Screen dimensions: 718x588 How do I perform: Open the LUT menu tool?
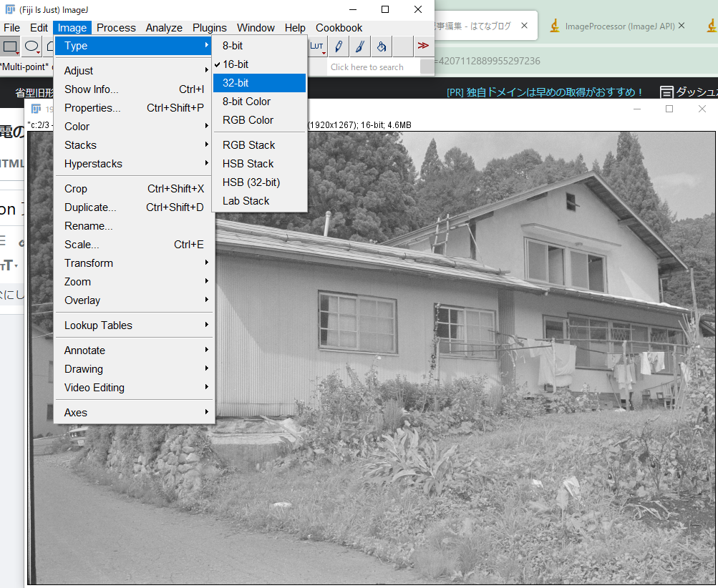click(317, 46)
